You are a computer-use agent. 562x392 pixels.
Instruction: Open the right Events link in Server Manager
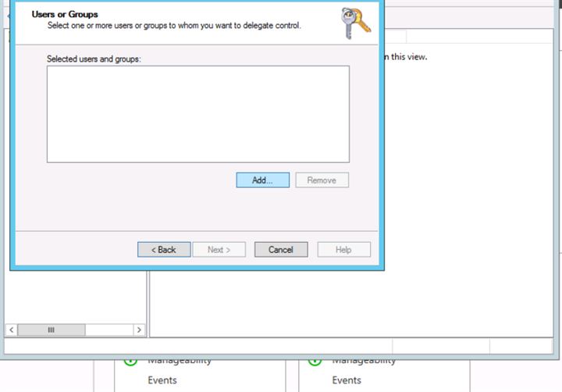(x=347, y=380)
